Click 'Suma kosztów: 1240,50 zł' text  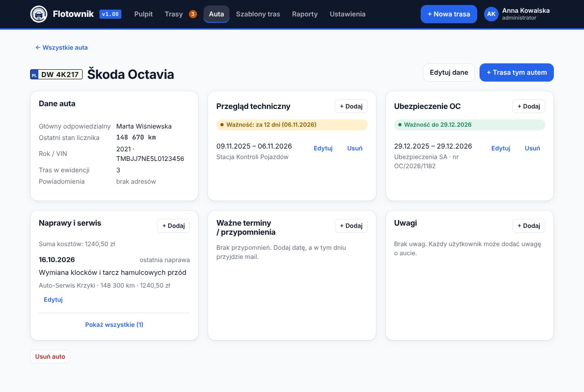77,244
